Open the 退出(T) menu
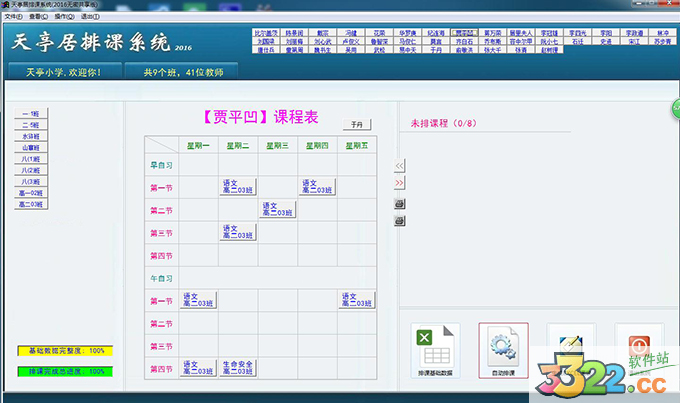680x403 pixels. coord(90,16)
